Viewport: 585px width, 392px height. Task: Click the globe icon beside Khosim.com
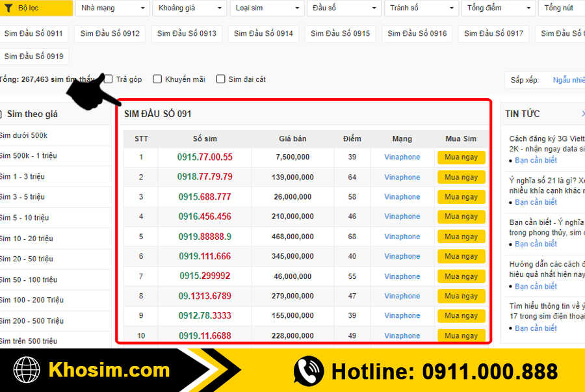[28, 371]
